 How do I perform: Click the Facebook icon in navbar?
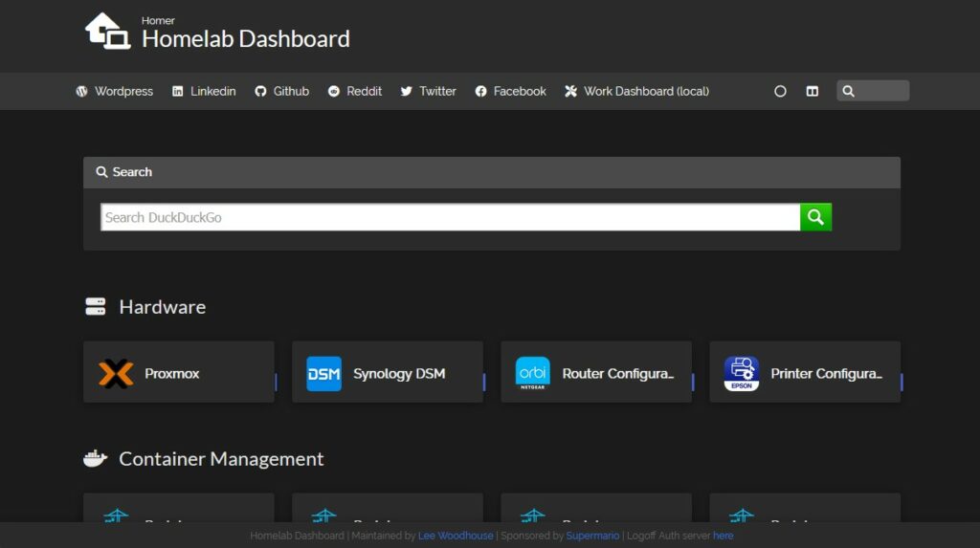(x=480, y=91)
